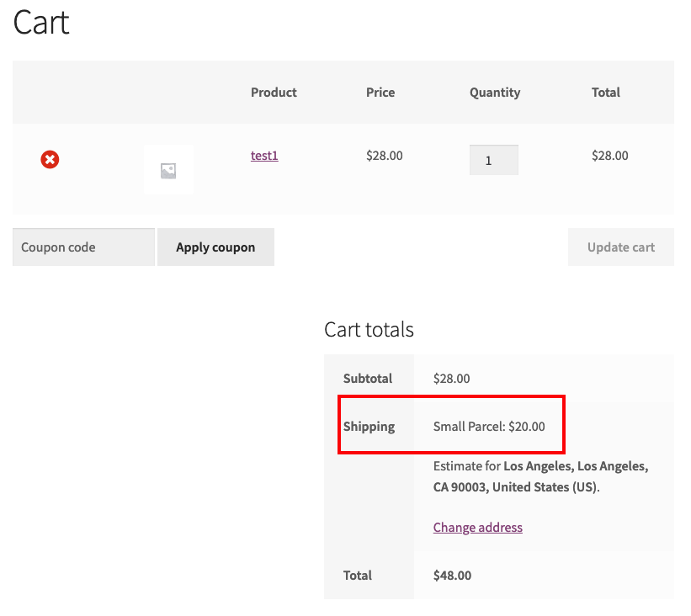Click the Apply coupon button

coord(215,247)
